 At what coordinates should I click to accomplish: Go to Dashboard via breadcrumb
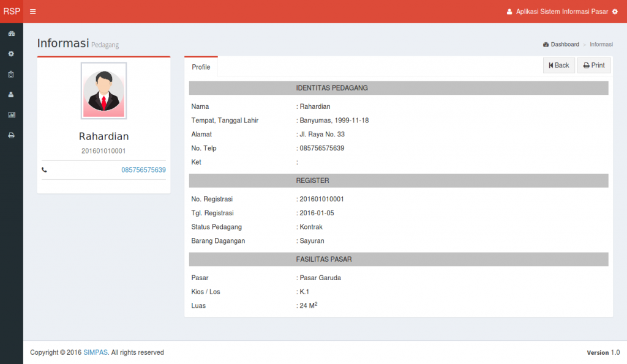pos(564,45)
